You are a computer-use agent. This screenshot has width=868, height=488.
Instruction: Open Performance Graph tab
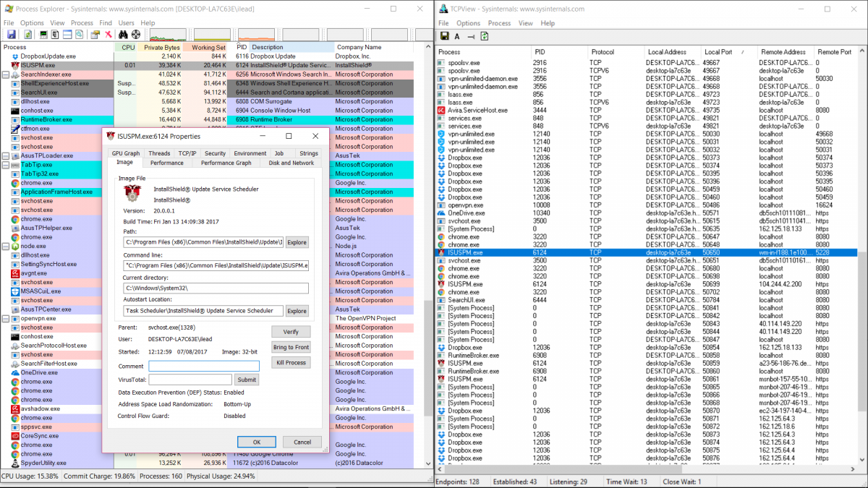pyautogui.click(x=226, y=163)
